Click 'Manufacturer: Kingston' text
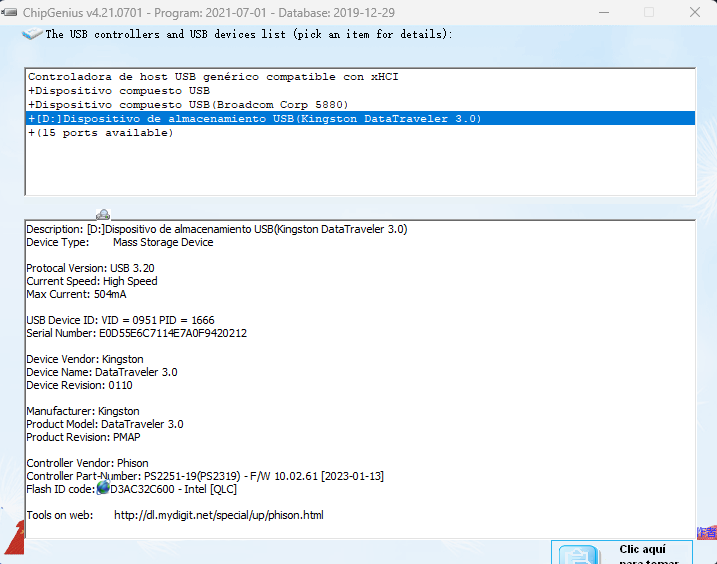The height and width of the screenshot is (564, 717). [x=83, y=411]
